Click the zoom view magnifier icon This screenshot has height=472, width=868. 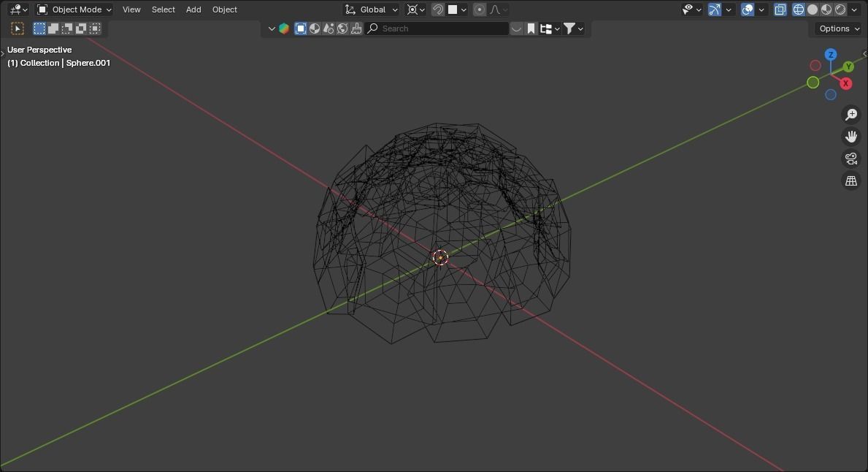coord(850,115)
